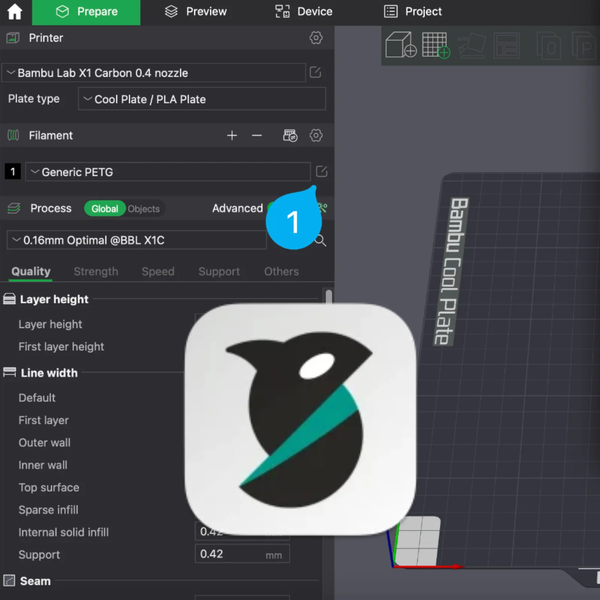Click the Top surface label
This screenshot has width=600, height=600.
coord(49,488)
